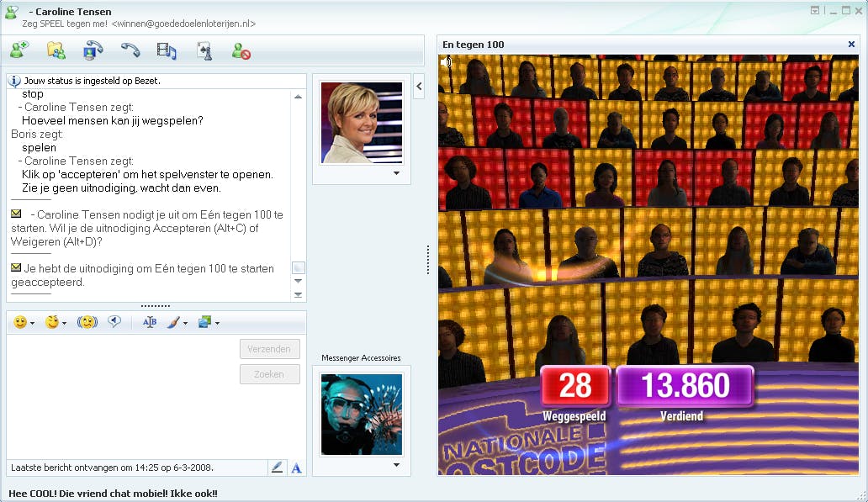Open the paintbrush background color tool
The height and width of the screenshot is (502, 868).
tap(173, 322)
